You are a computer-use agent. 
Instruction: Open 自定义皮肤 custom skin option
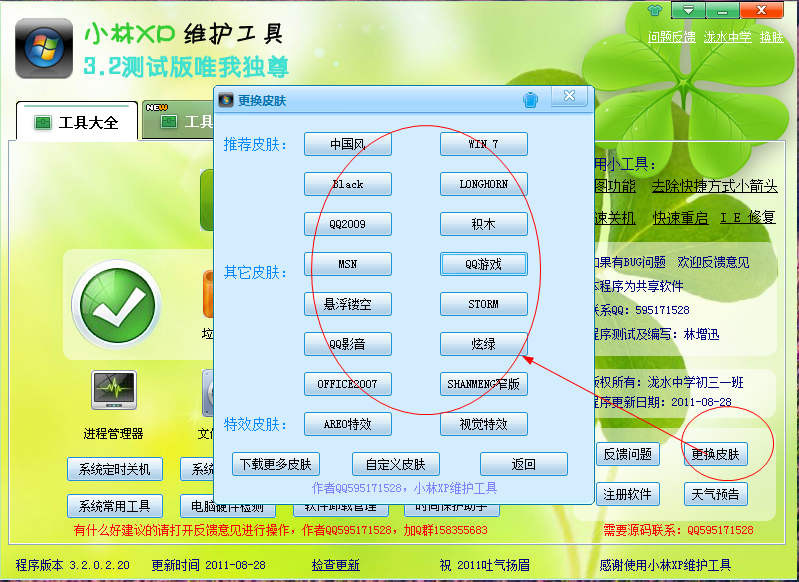tap(395, 464)
